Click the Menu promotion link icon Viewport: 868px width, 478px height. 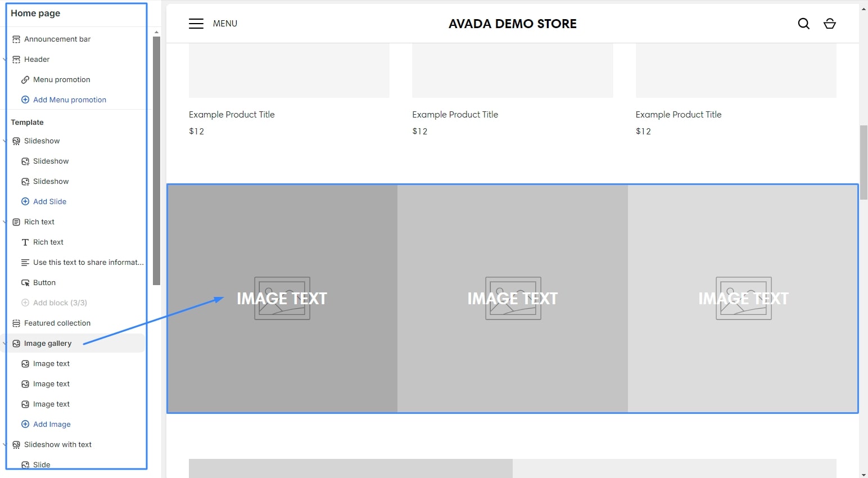pyautogui.click(x=25, y=80)
